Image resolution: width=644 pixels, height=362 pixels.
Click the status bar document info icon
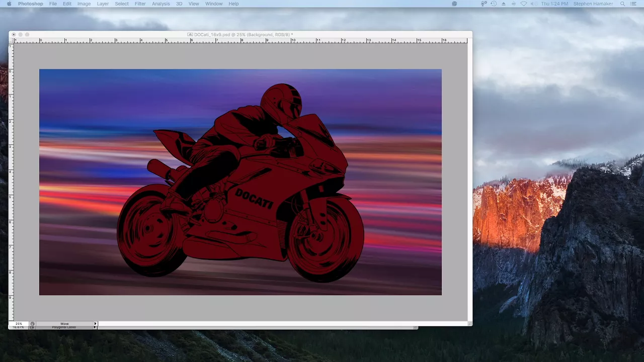32,324
